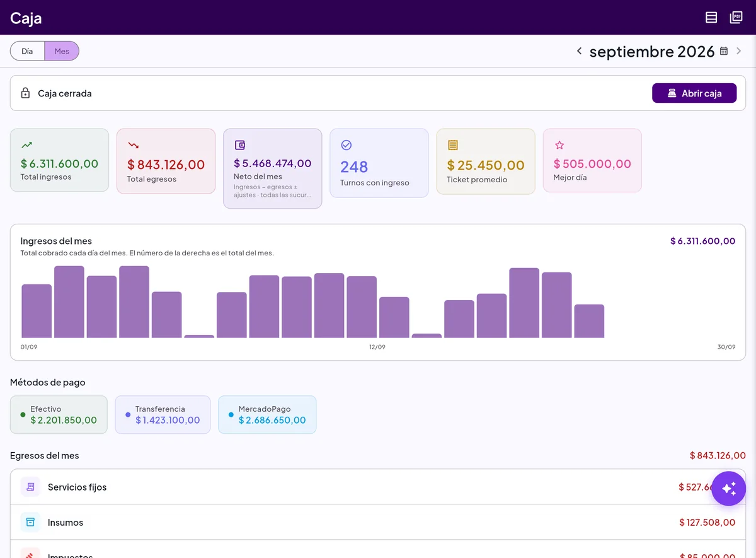Image resolution: width=756 pixels, height=558 pixels.
Task: Click the Ingresos del mes total $ 6.311.600,00
Action: [702, 241]
